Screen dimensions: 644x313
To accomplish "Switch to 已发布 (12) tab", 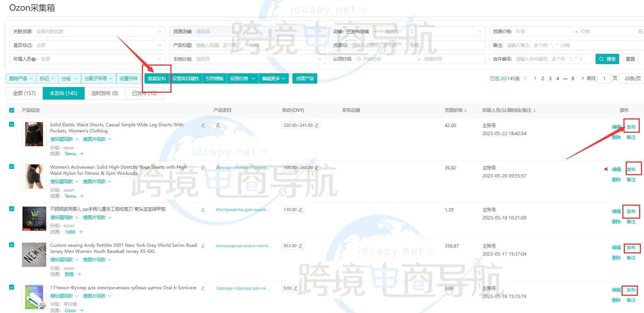I will pos(145,93).
